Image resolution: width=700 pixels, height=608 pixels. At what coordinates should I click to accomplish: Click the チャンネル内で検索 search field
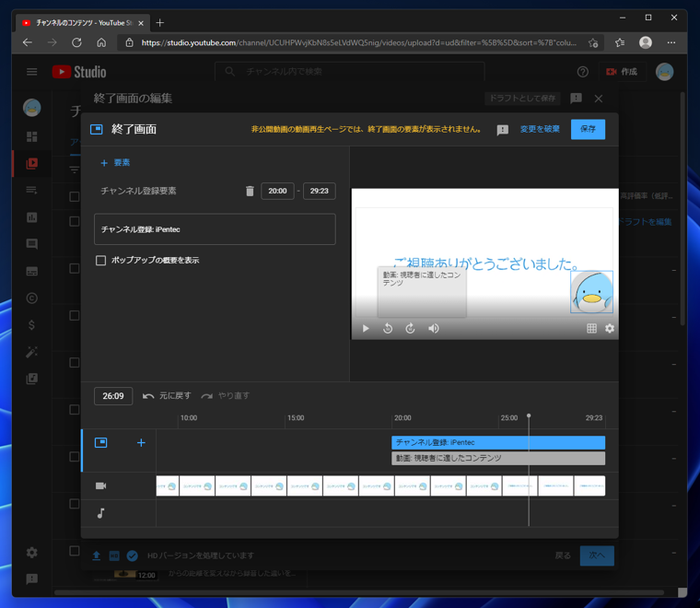pyautogui.click(x=350, y=72)
